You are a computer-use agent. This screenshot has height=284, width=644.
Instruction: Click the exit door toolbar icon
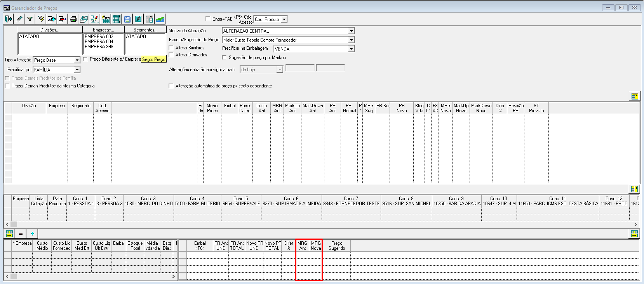pos(9,19)
